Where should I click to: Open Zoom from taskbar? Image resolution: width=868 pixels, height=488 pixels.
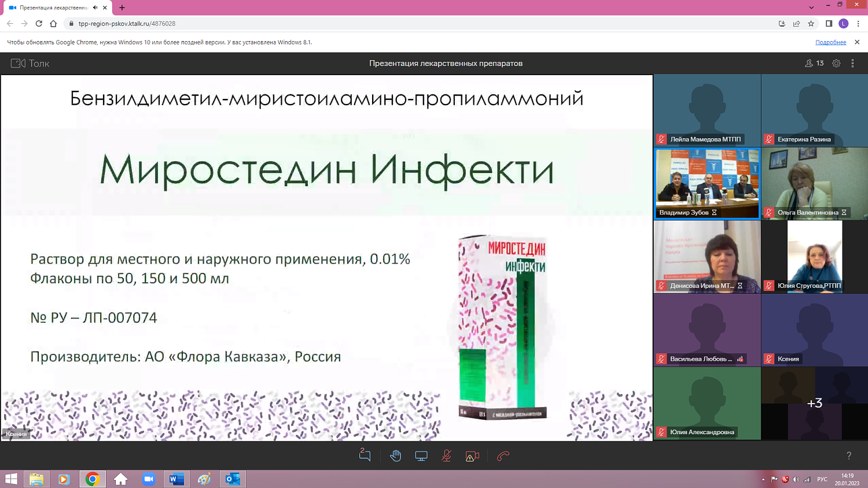tap(149, 479)
